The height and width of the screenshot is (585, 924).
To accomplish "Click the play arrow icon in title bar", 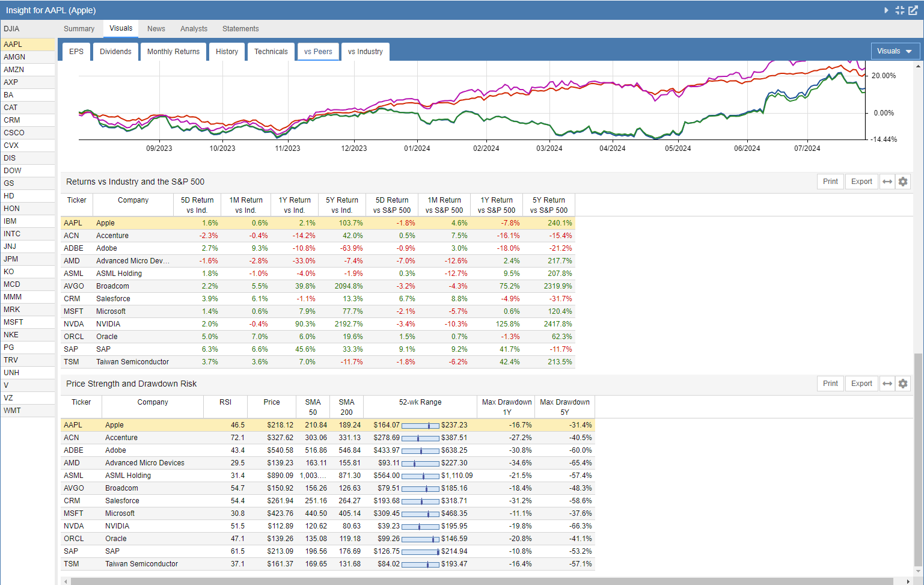I will point(886,10).
